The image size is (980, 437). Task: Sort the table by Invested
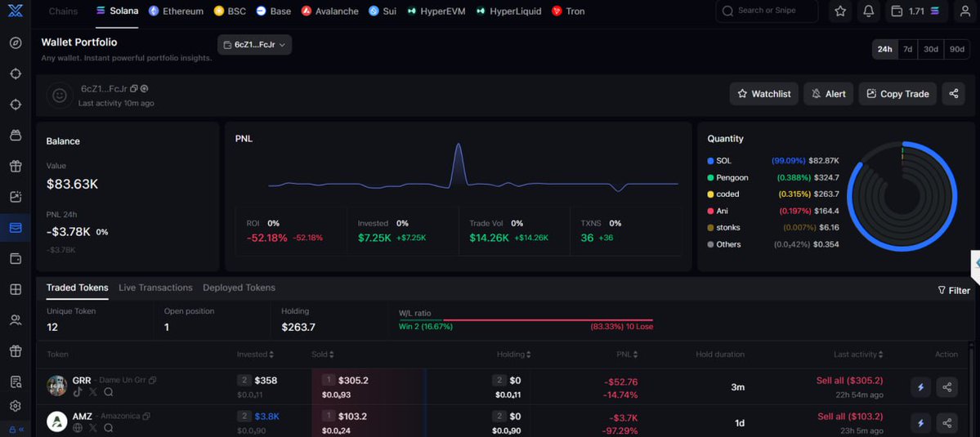click(x=255, y=354)
